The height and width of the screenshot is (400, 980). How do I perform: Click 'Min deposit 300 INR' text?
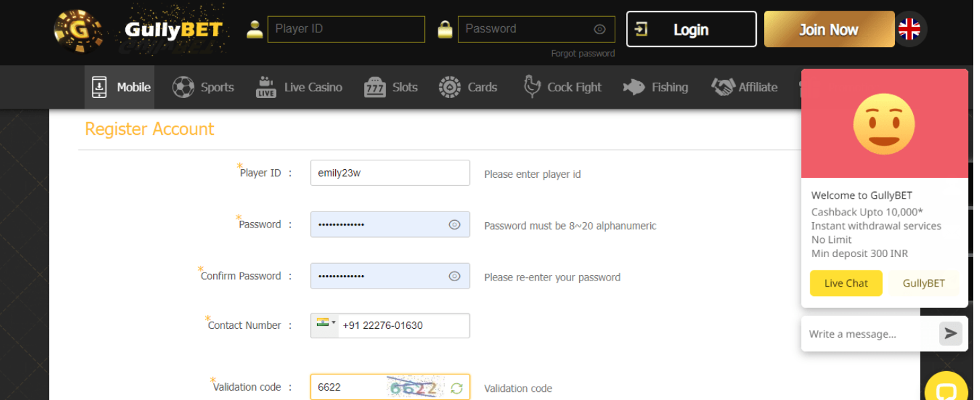click(859, 254)
